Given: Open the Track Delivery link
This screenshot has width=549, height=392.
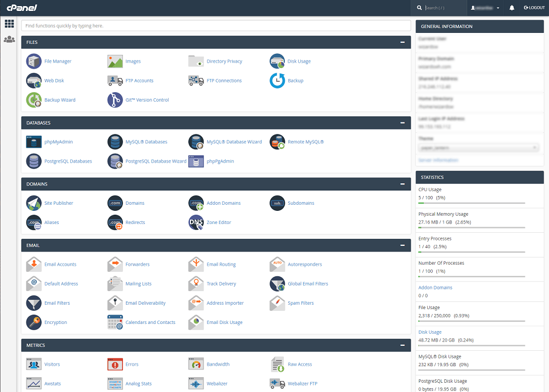Looking at the screenshot, I should coord(221,283).
